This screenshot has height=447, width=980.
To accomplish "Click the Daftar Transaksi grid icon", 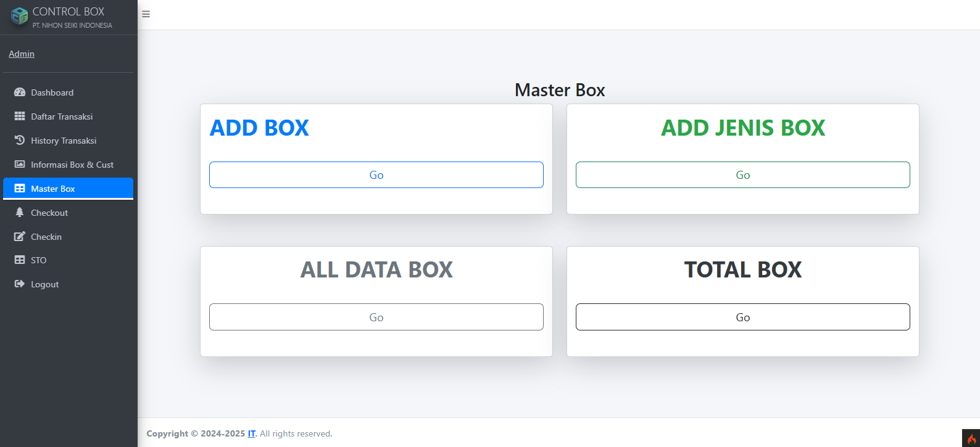I will click(20, 117).
